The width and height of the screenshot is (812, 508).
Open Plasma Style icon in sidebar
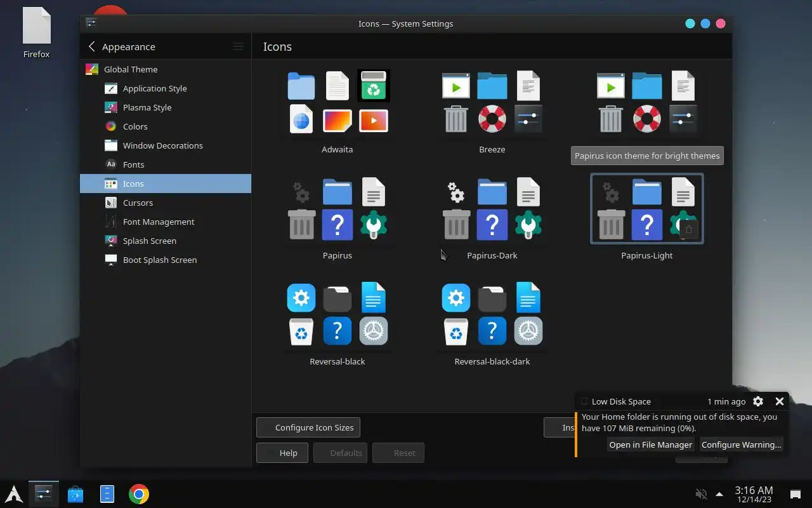[x=111, y=107]
